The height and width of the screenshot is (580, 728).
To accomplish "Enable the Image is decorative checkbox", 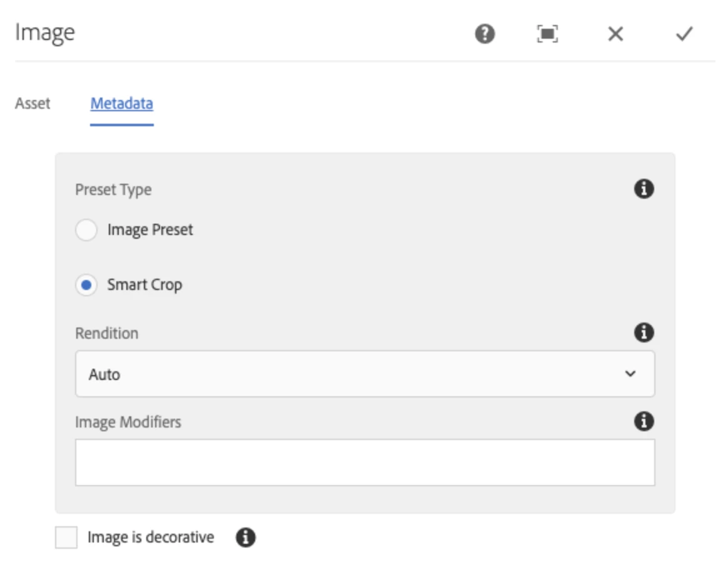I will pyautogui.click(x=66, y=537).
